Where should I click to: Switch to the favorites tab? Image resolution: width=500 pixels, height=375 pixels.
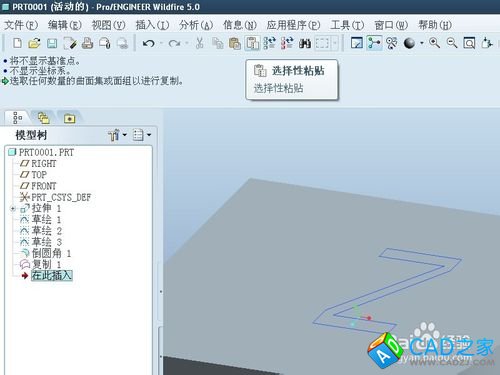69,118
